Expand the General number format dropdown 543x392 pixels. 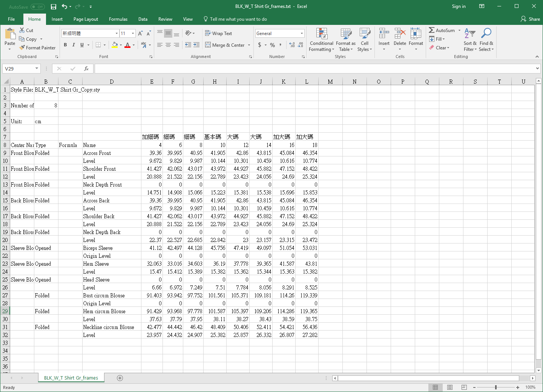click(302, 34)
